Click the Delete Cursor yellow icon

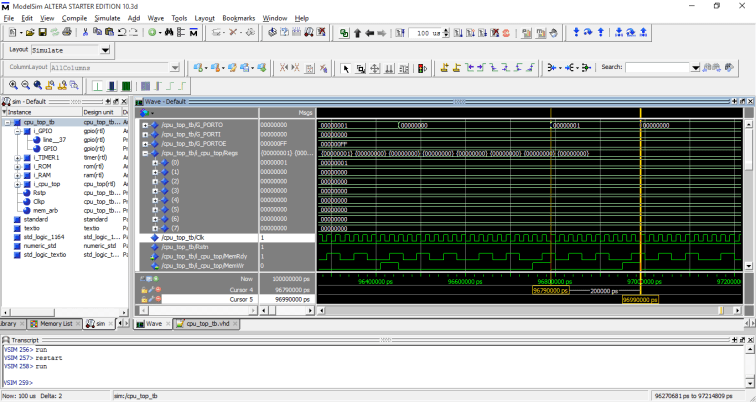tap(457, 68)
